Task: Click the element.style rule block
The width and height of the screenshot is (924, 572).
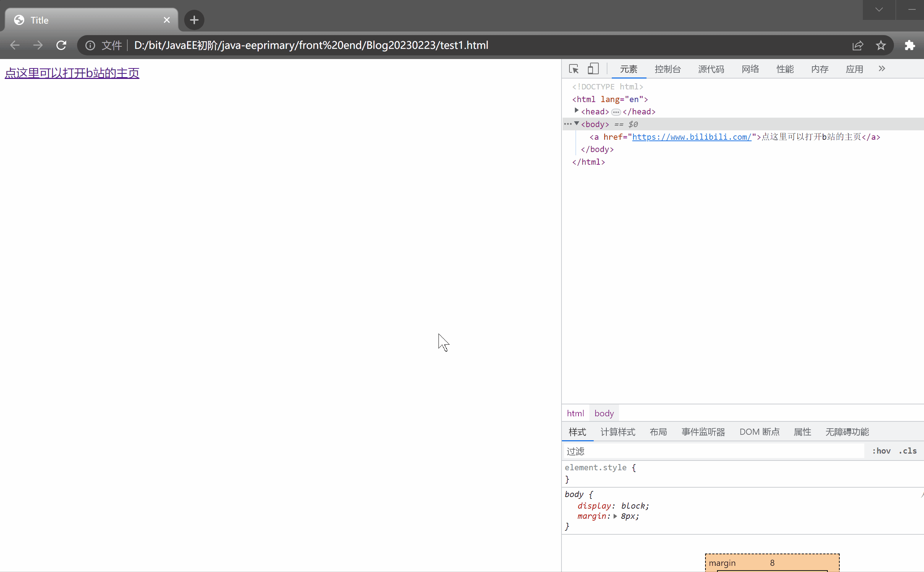Action: pyautogui.click(x=742, y=473)
